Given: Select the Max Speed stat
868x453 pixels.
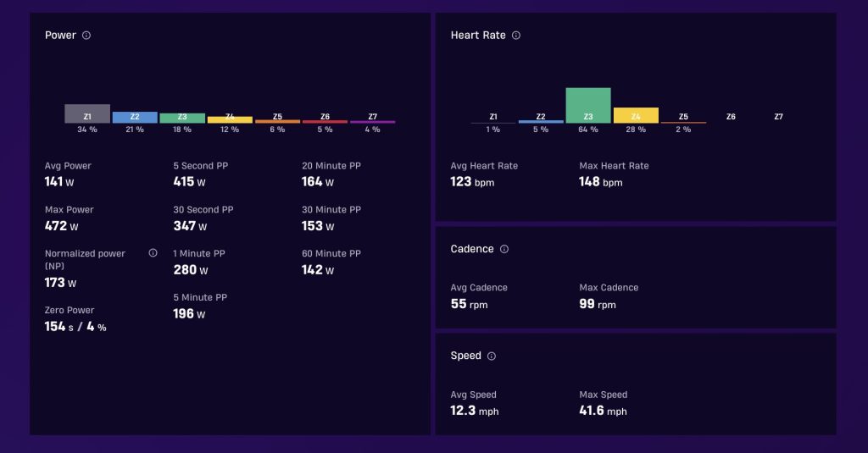Looking at the screenshot, I should [603, 403].
